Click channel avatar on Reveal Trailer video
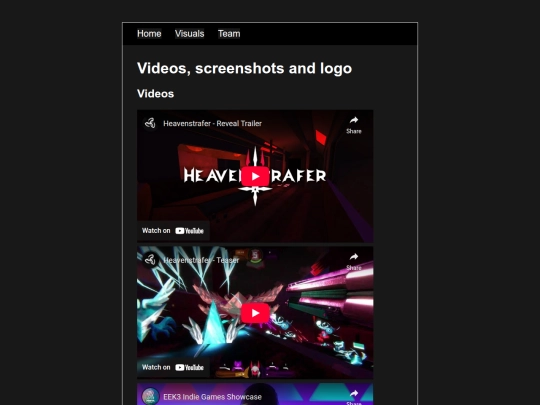Viewport: 540px width, 405px height. click(x=150, y=123)
